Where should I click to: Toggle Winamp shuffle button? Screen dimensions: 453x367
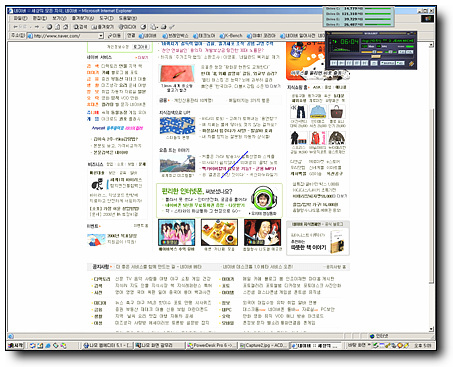click(387, 63)
